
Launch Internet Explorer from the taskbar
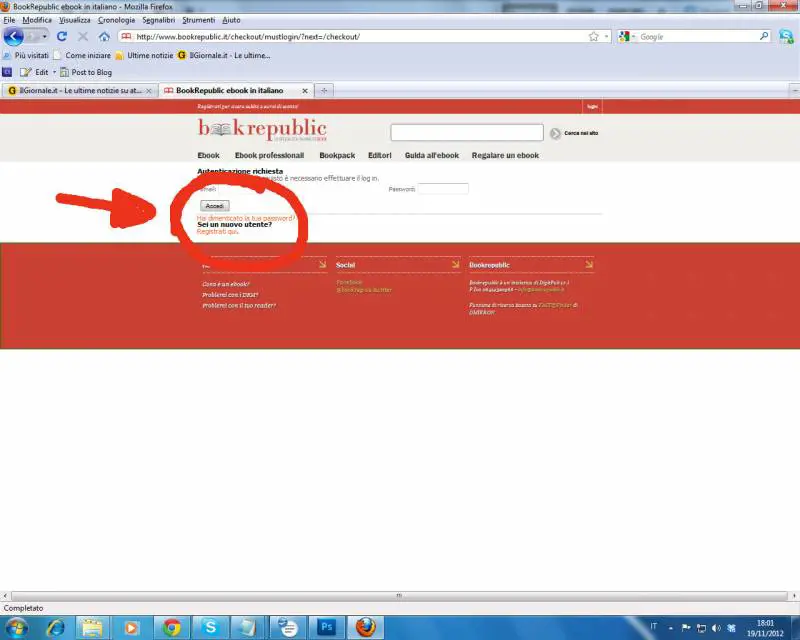tap(55, 628)
